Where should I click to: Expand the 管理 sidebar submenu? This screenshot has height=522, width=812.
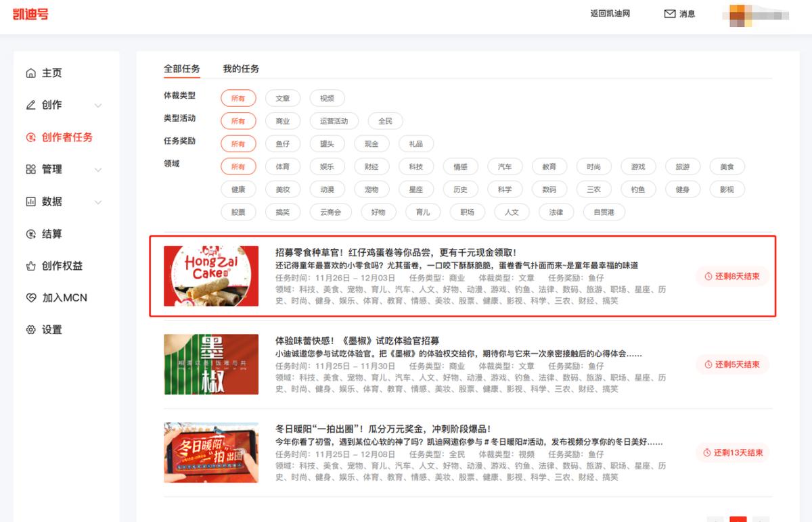(99, 170)
